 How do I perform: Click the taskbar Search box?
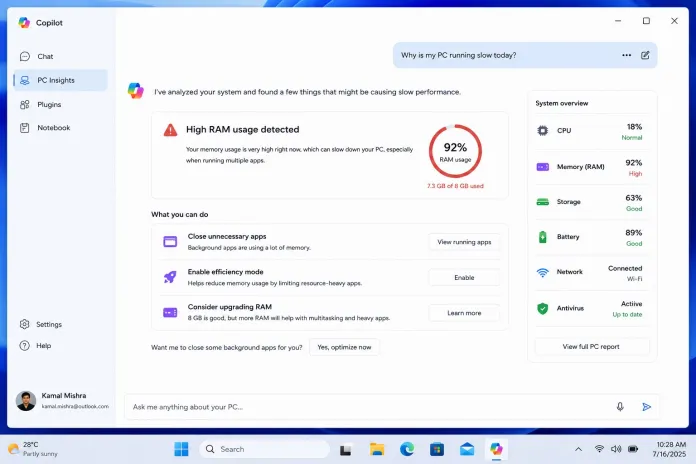point(264,449)
